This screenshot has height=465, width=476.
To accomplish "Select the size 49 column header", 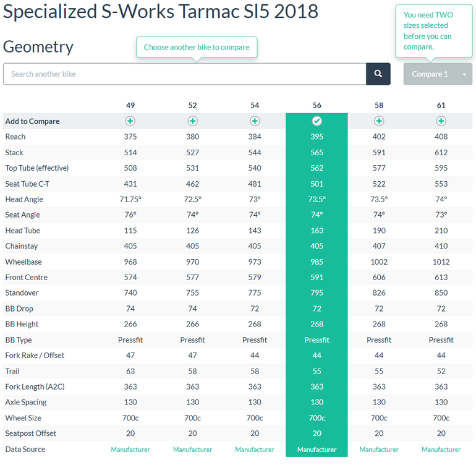I will coord(130,105).
